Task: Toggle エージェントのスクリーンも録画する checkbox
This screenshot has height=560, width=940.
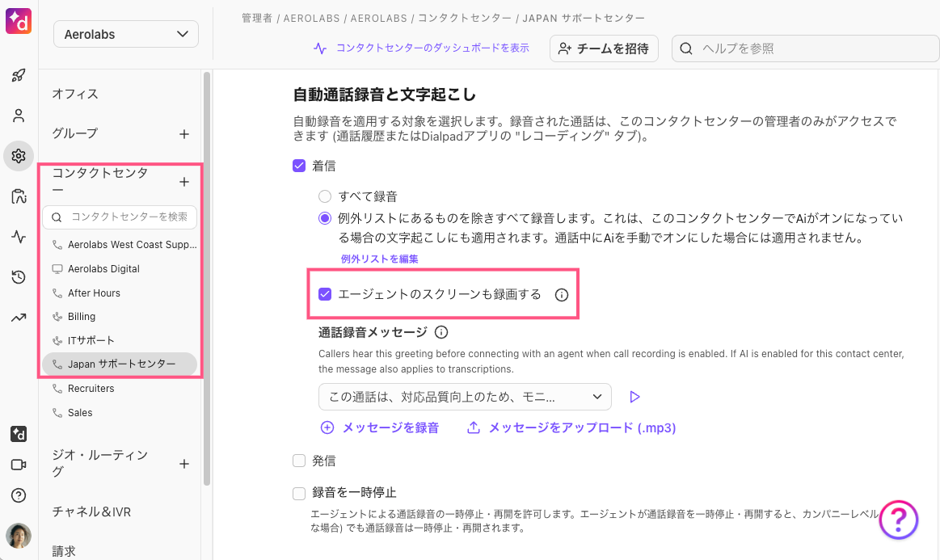Action: point(325,294)
